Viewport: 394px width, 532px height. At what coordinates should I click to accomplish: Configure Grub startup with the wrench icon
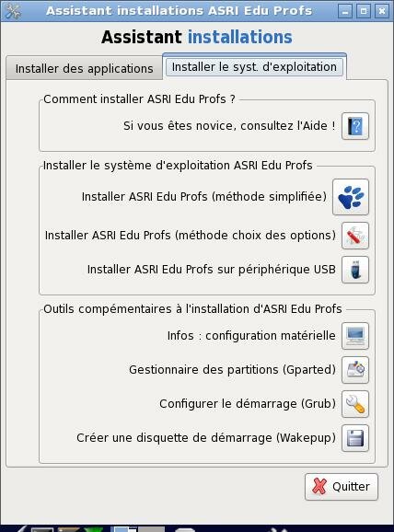point(355,404)
